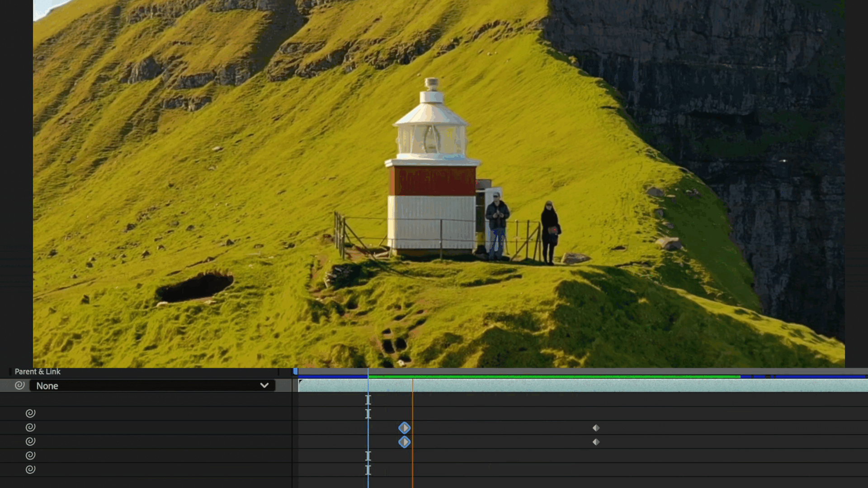This screenshot has width=868, height=488.
Task: Click the Parent & Link column header
Action: 38,372
